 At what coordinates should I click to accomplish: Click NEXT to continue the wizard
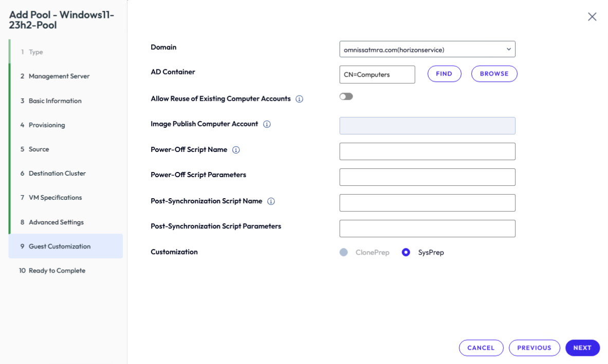point(582,348)
